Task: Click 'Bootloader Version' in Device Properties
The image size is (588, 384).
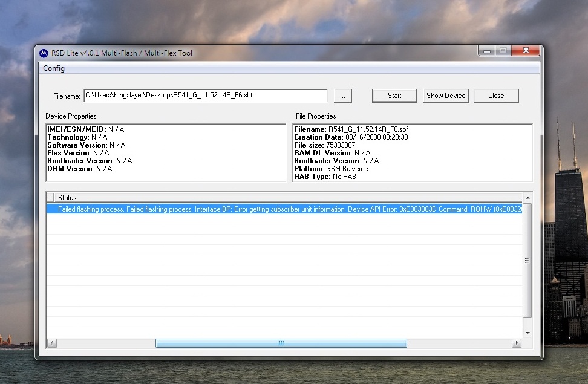Action: [x=90, y=161]
